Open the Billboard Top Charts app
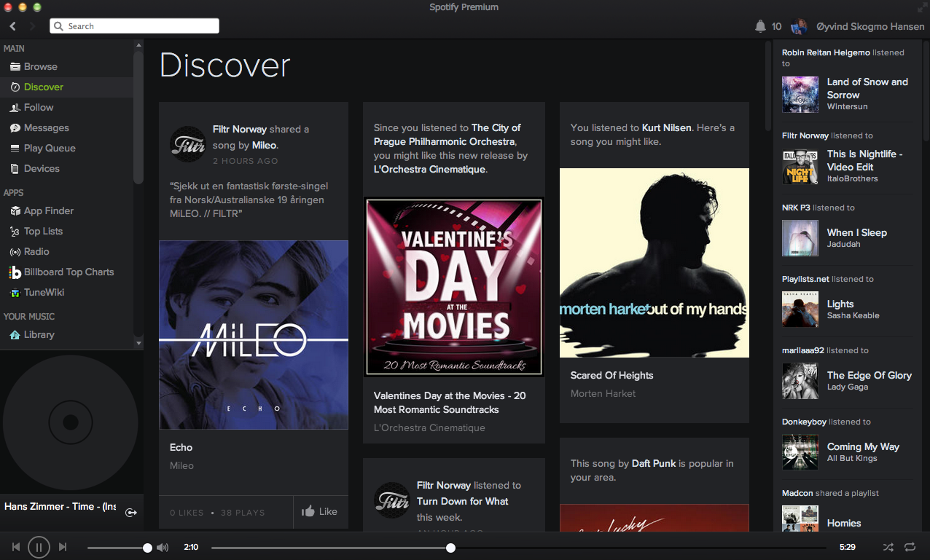This screenshot has width=930, height=560. (69, 272)
